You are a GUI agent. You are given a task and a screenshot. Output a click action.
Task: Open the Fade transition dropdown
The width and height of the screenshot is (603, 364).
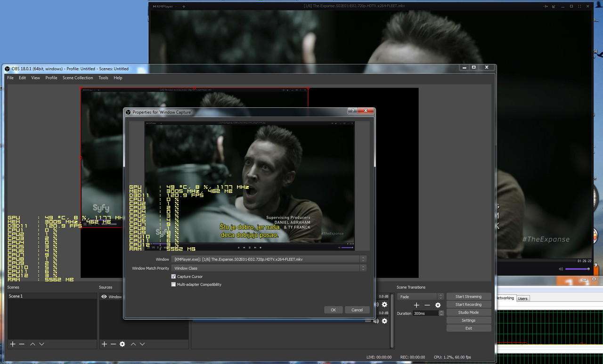[420, 297]
